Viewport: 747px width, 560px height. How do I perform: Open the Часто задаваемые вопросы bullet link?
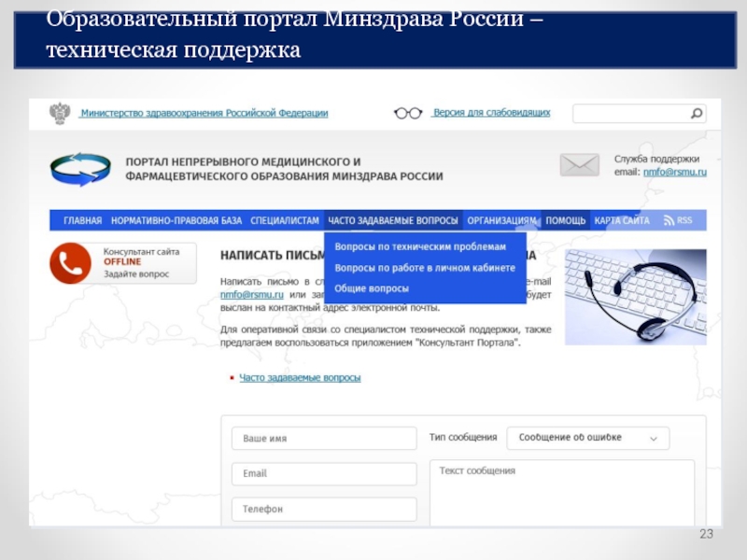point(300,378)
